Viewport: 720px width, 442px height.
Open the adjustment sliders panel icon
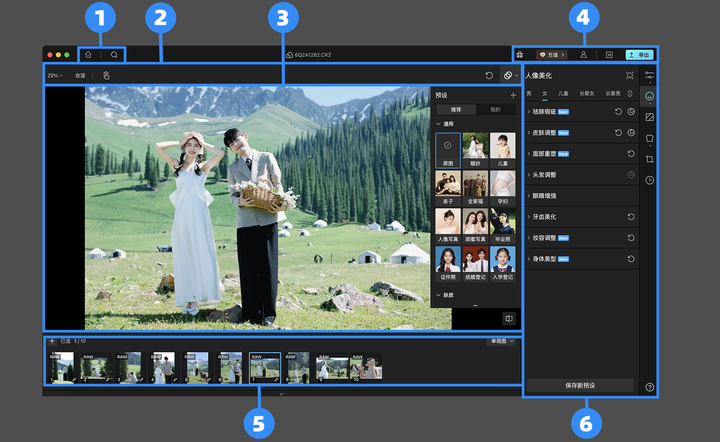tap(649, 75)
